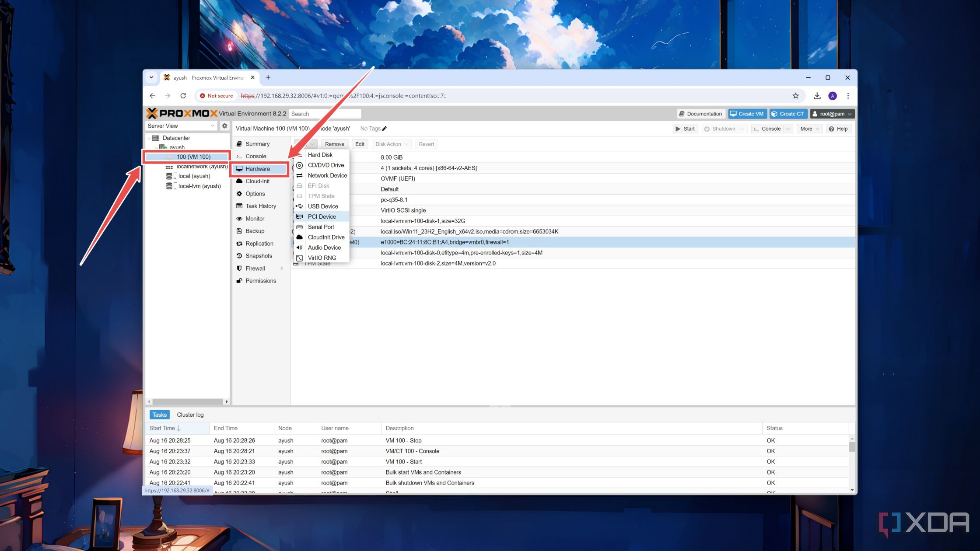This screenshot has width=980, height=551.
Task: Select 100 (VM 100) in tree
Action: point(187,157)
